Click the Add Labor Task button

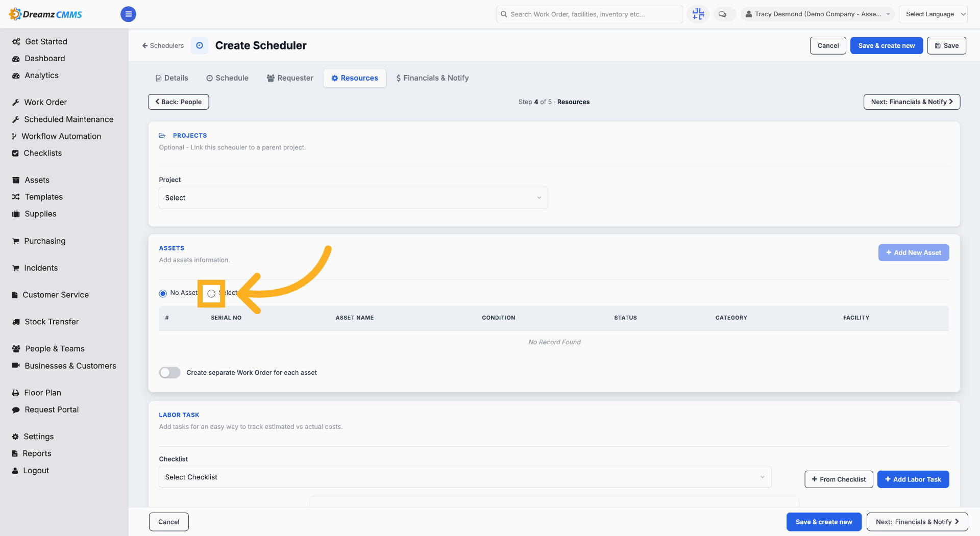(x=913, y=479)
